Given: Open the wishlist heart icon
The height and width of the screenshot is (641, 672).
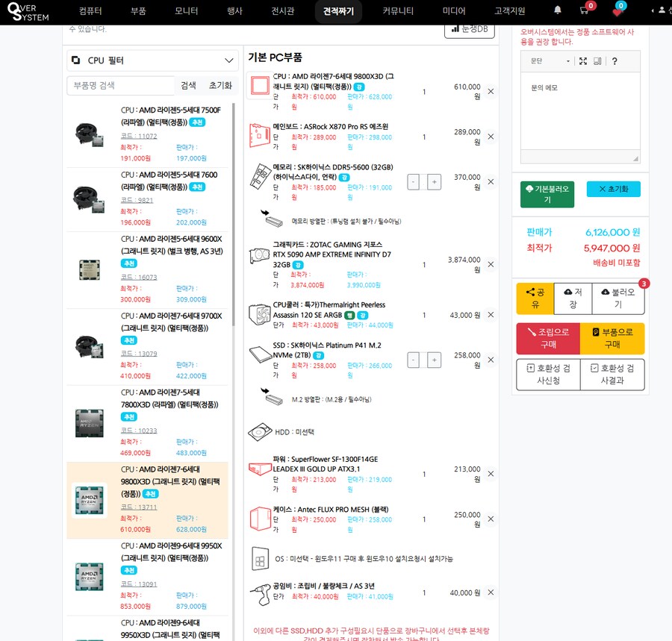Looking at the screenshot, I should [x=616, y=12].
